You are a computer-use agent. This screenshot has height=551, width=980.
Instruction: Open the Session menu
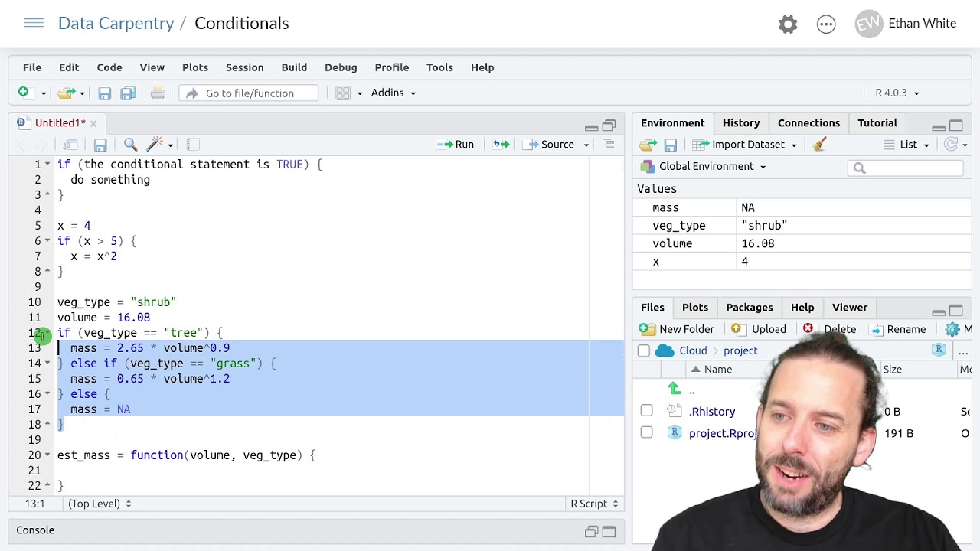pyautogui.click(x=244, y=67)
